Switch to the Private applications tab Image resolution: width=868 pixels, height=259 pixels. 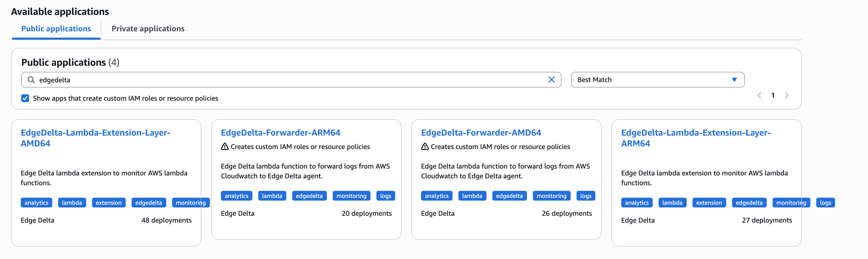[x=148, y=29]
